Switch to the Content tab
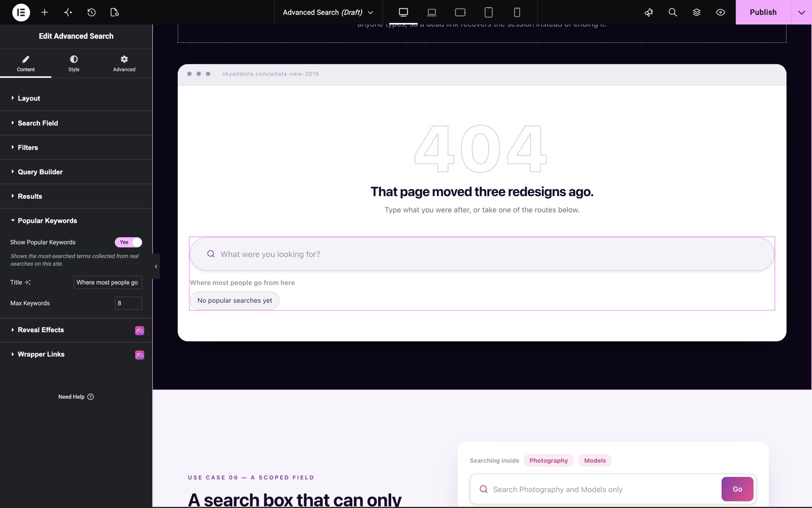 25,63
